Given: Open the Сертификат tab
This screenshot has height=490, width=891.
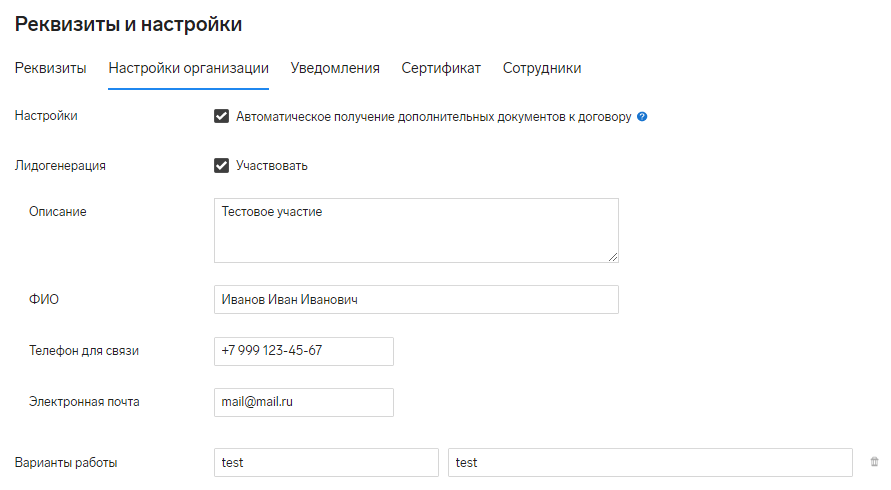Looking at the screenshot, I should click(x=441, y=68).
